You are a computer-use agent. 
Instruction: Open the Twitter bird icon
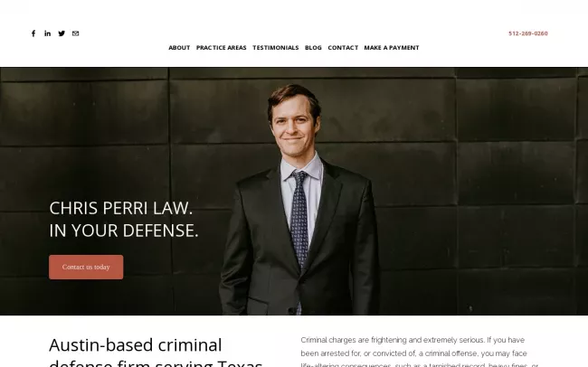click(62, 33)
